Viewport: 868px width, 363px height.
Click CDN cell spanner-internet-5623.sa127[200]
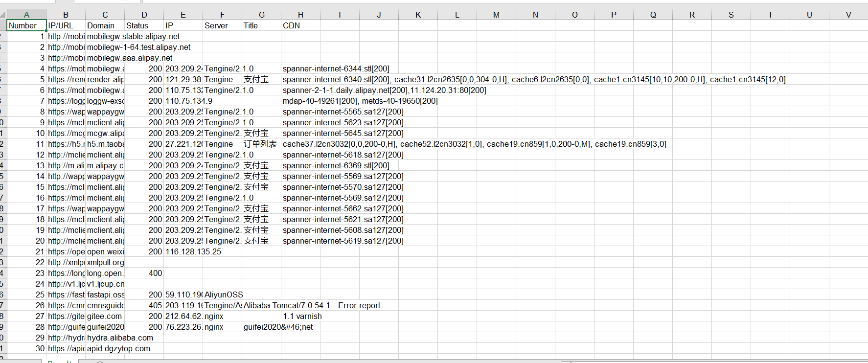[x=343, y=122]
